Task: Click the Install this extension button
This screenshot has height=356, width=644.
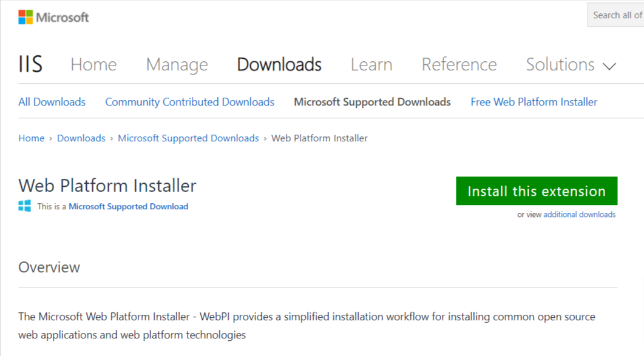Action: 537,191
